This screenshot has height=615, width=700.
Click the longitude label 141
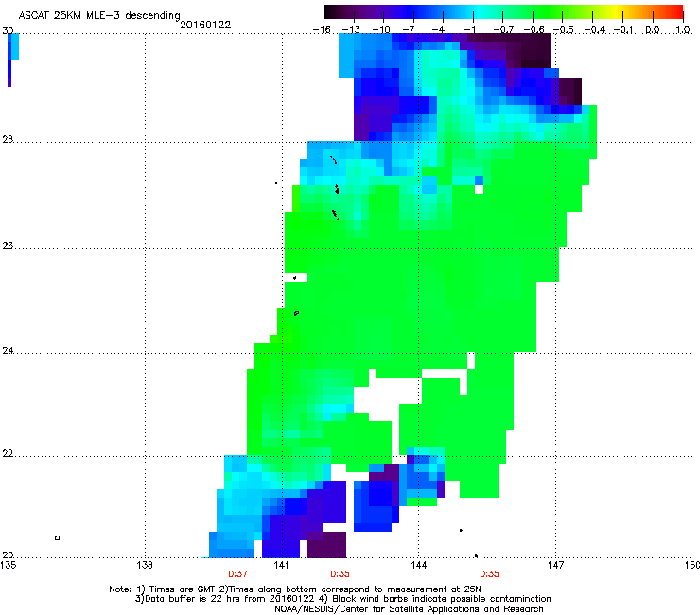click(282, 565)
